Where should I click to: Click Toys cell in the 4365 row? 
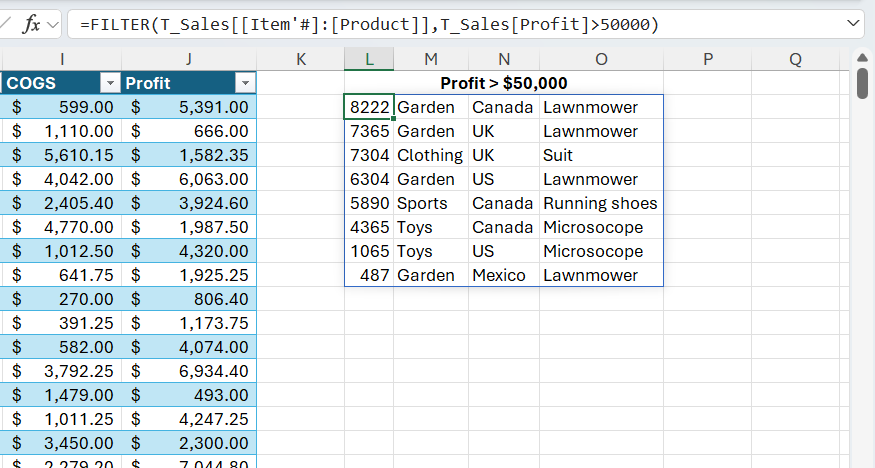pos(431,227)
